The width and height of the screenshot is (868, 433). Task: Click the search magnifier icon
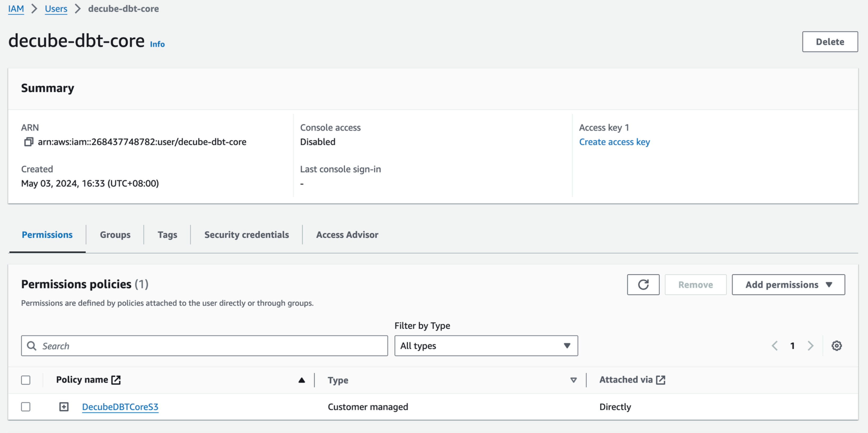click(x=32, y=346)
